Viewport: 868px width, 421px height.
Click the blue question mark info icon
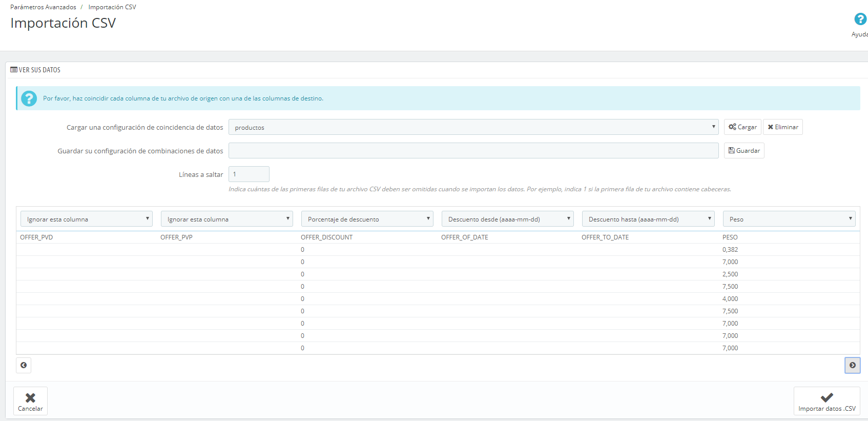[x=29, y=98]
